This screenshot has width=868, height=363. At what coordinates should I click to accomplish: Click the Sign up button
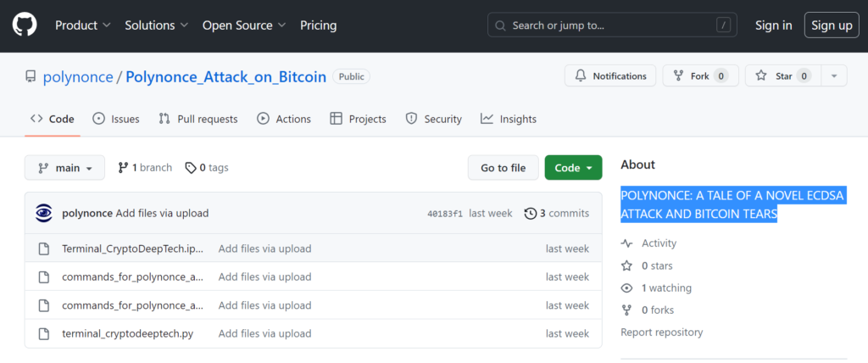coord(832,25)
